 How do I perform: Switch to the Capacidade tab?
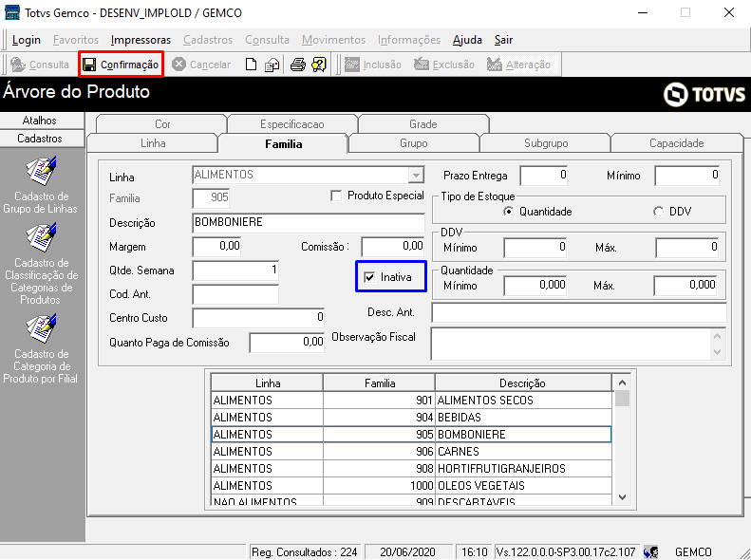(676, 143)
